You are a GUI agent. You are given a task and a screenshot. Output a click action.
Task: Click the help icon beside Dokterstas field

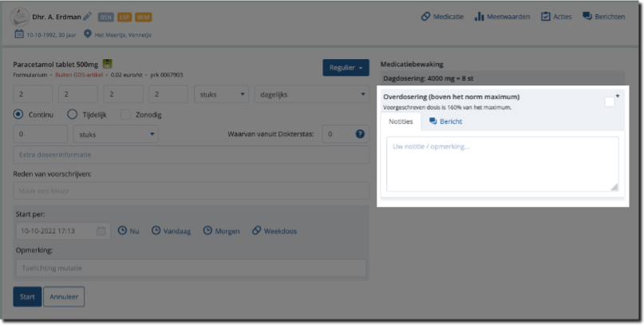coord(360,134)
